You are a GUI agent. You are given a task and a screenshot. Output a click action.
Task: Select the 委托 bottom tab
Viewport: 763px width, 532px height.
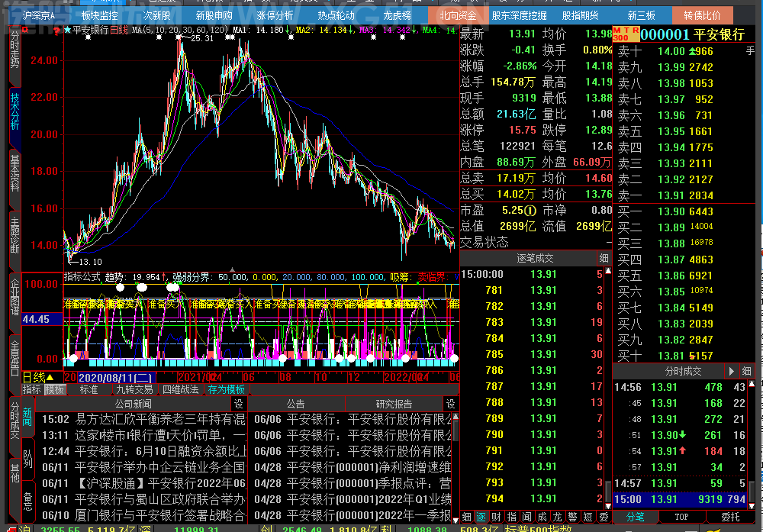[730, 517]
